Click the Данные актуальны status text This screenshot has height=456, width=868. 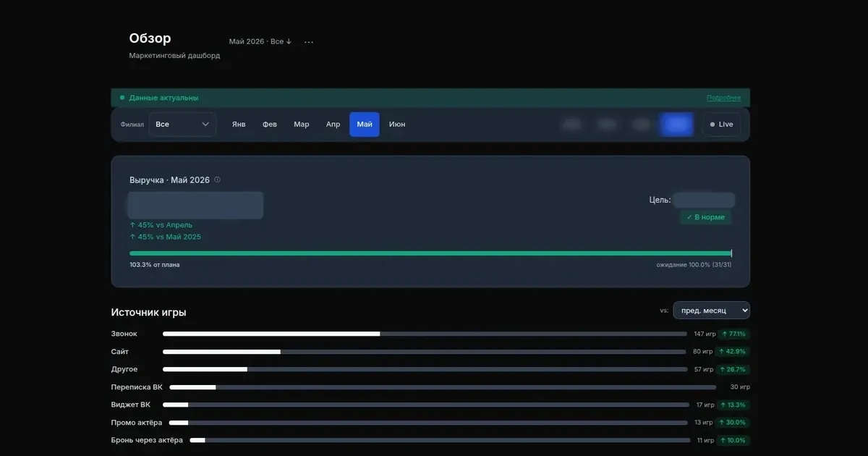click(x=163, y=98)
